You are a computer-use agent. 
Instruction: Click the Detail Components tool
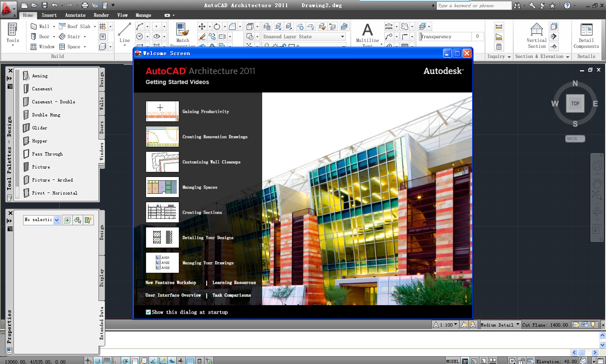click(586, 35)
